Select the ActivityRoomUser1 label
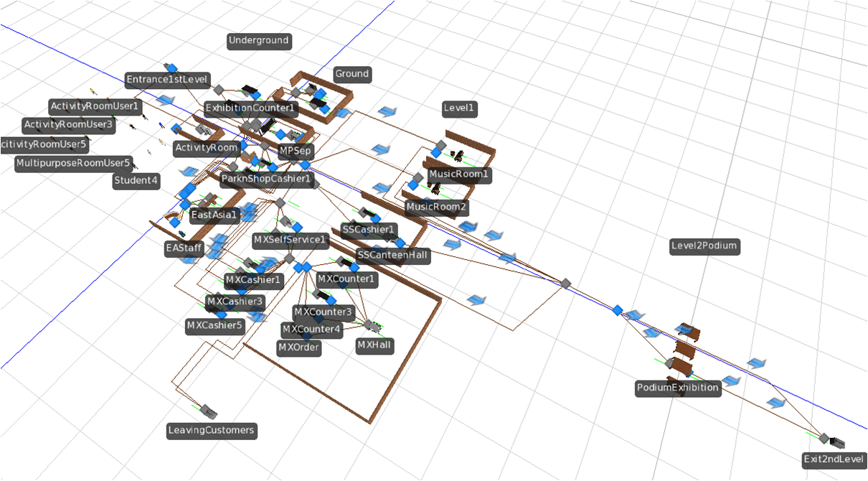868x481 pixels. 95,106
